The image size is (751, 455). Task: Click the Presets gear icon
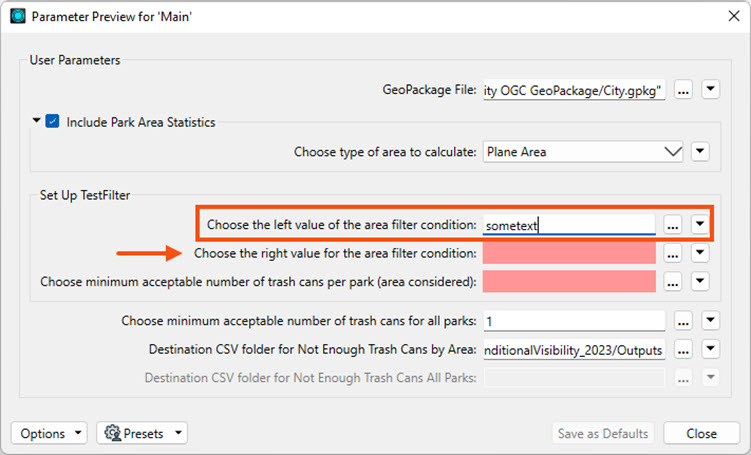click(x=113, y=433)
